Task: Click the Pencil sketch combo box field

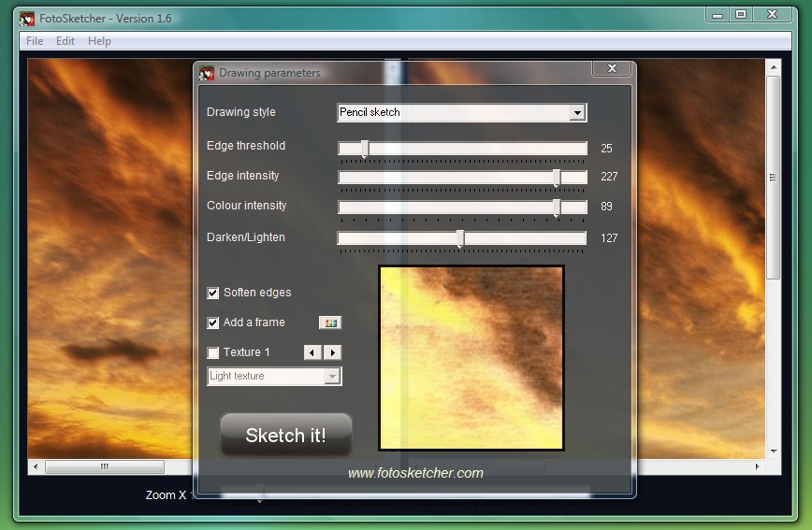Action: click(461, 112)
